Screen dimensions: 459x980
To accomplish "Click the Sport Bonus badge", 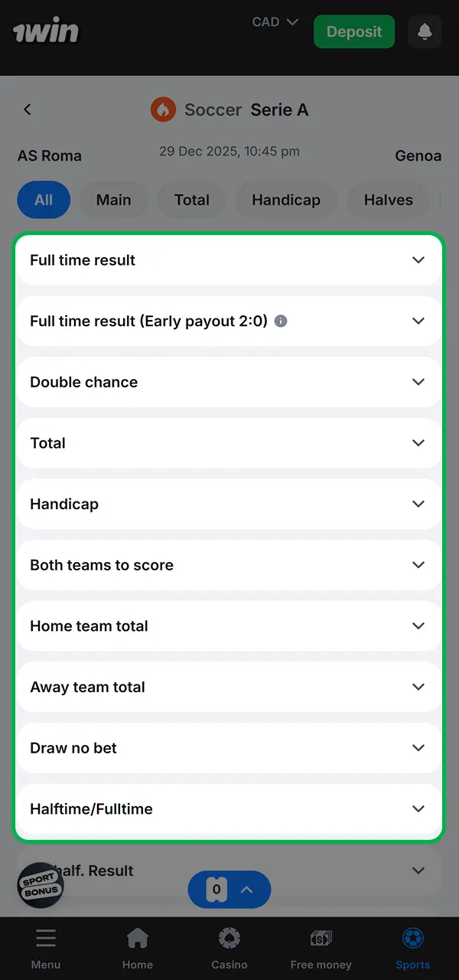I will point(40,886).
